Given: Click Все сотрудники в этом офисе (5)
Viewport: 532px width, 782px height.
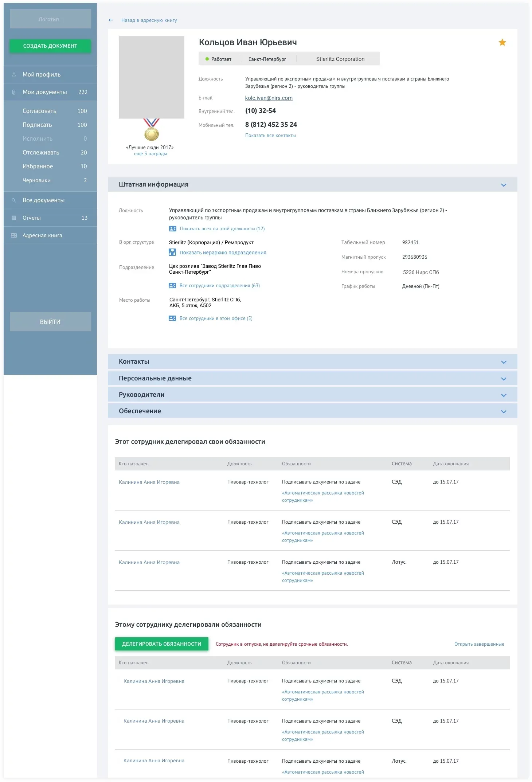Looking at the screenshot, I should (216, 318).
